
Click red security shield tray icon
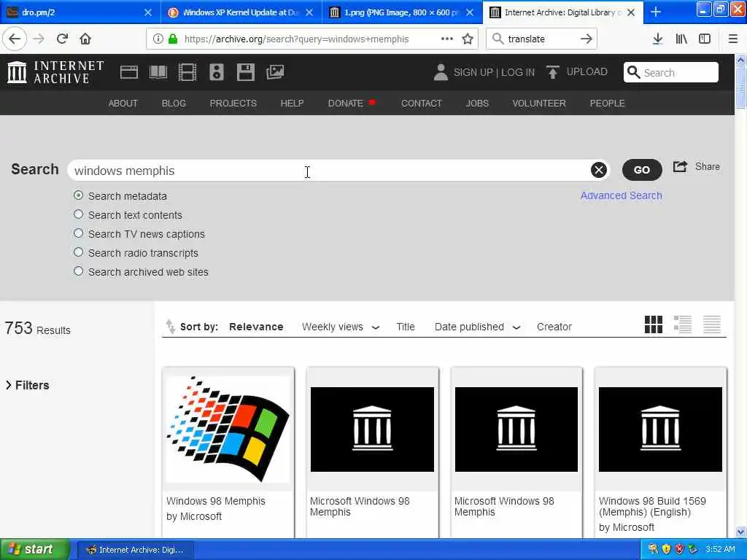680,550
